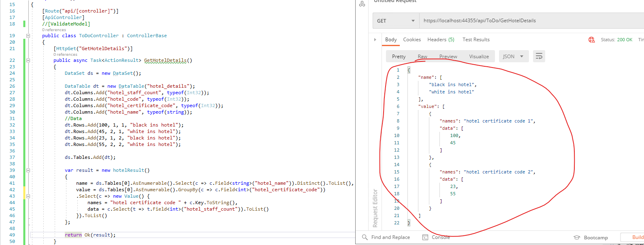Click the 'return Ok(result);' line

click(90, 235)
